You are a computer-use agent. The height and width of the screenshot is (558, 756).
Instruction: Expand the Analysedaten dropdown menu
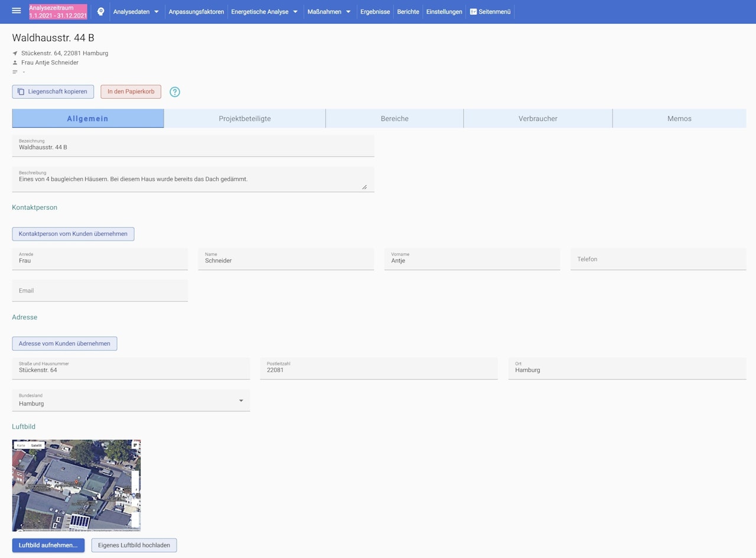click(136, 11)
